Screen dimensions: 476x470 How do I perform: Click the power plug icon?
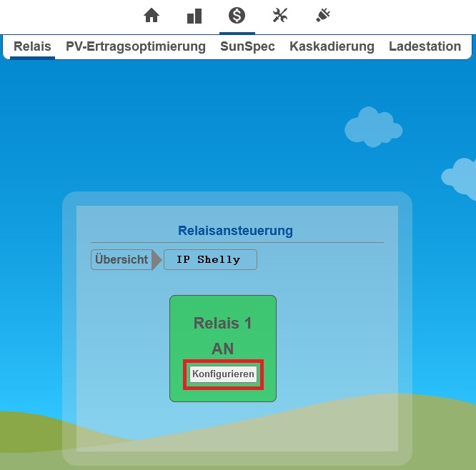[322, 16]
